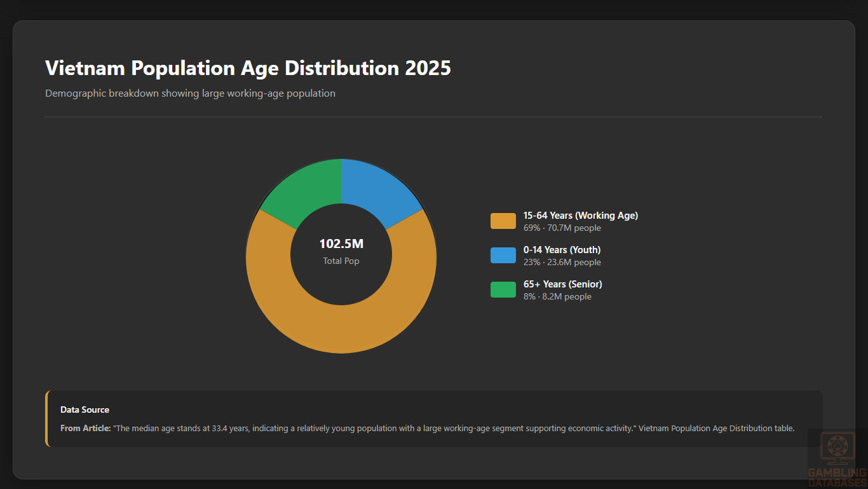The height and width of the screenshot is (489, 868).
Task: Click the 69% · 70.7M people text
Action: point(562,228)
